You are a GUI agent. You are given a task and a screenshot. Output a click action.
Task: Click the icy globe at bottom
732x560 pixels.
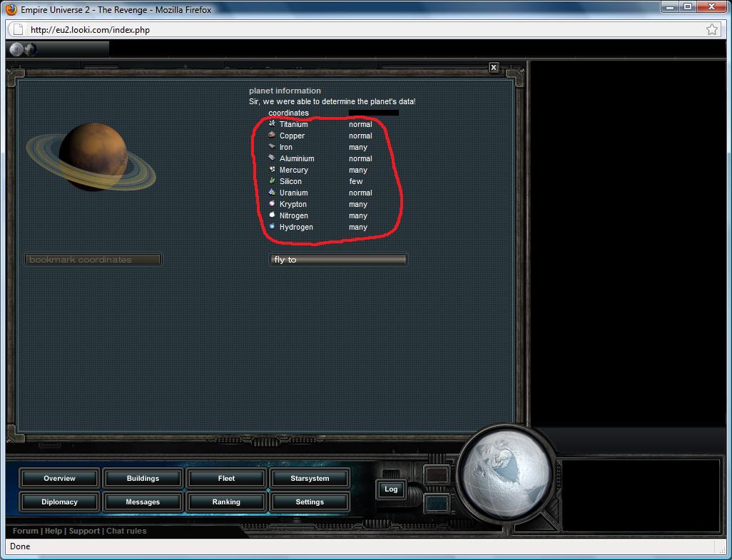507,473
